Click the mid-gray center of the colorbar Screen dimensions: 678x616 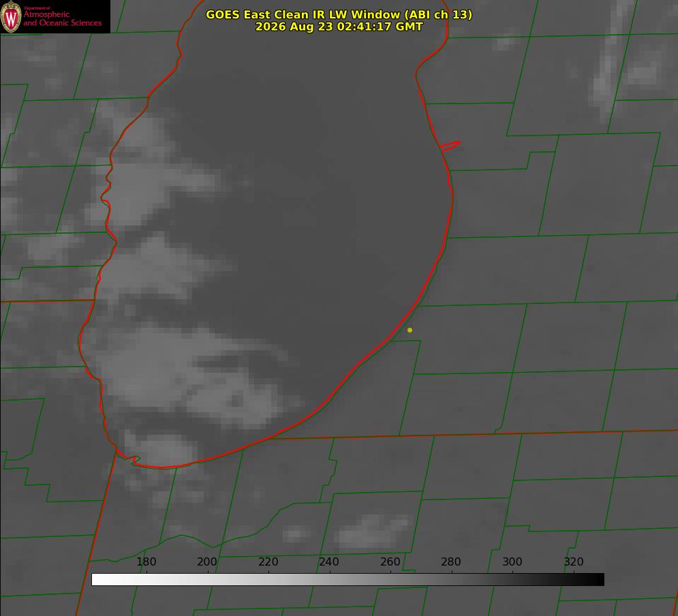click(348, 580)
